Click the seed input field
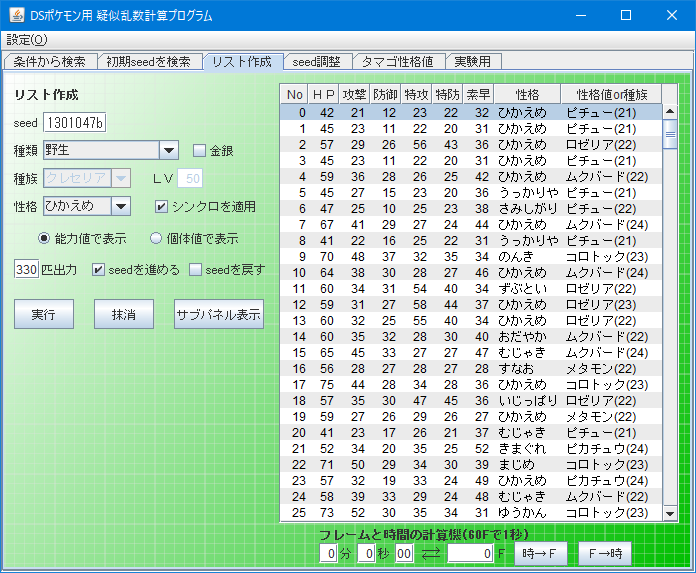The image size is (696, 573). (x=75, y=123)
